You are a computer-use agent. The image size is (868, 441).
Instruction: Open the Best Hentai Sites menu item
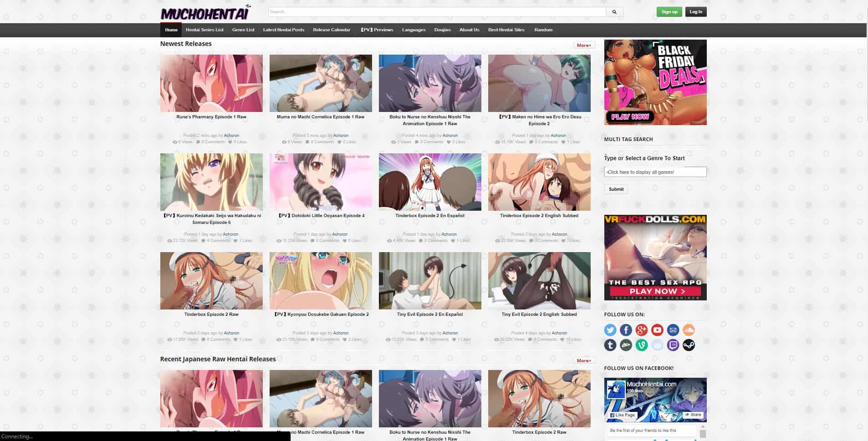tap(506, 30)
